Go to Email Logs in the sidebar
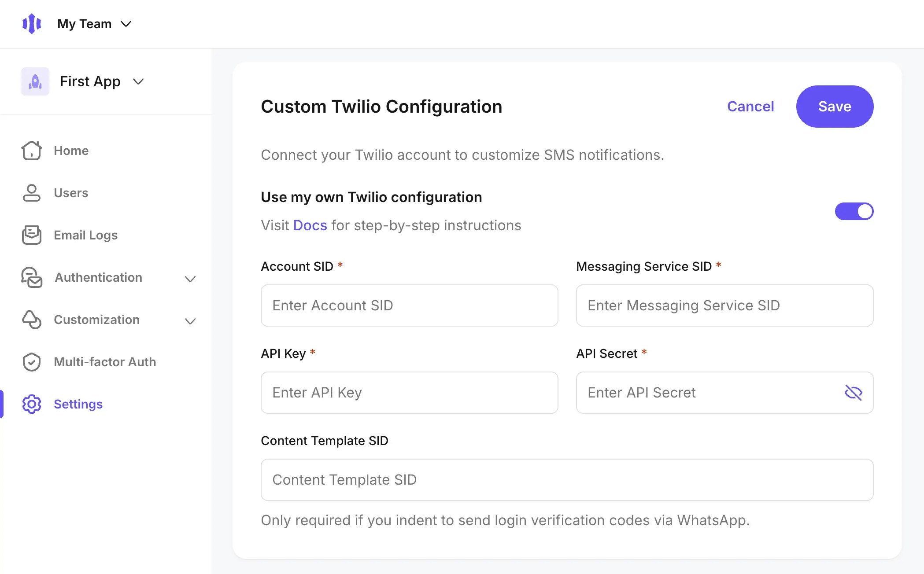Image resolution: width=924 pixels, height=574 pixels. [x=85, y=235]
